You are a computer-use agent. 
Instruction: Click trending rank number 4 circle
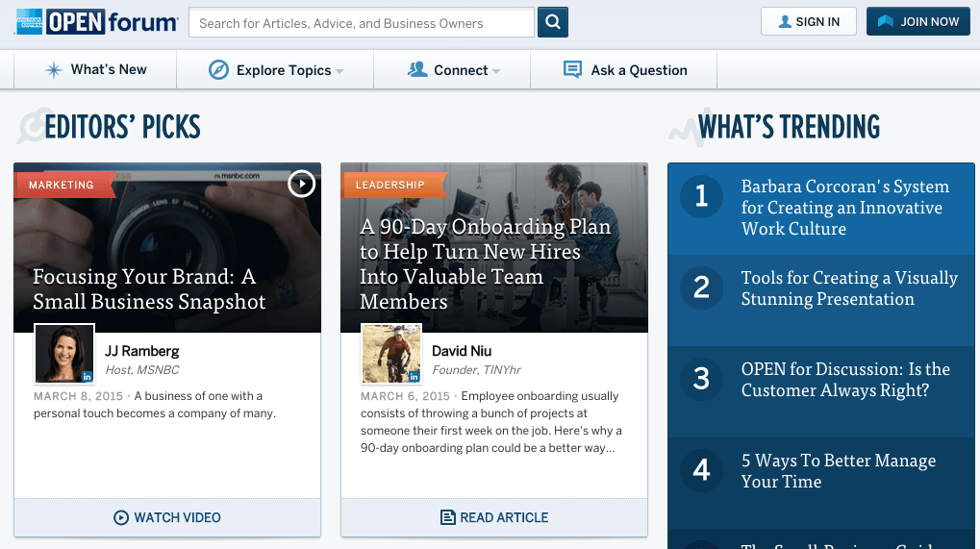(701, 470)
